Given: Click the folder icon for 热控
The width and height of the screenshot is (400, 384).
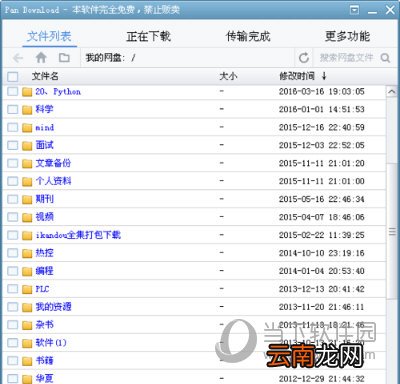Looking at the screenshot, I should (x=27, y=254).
